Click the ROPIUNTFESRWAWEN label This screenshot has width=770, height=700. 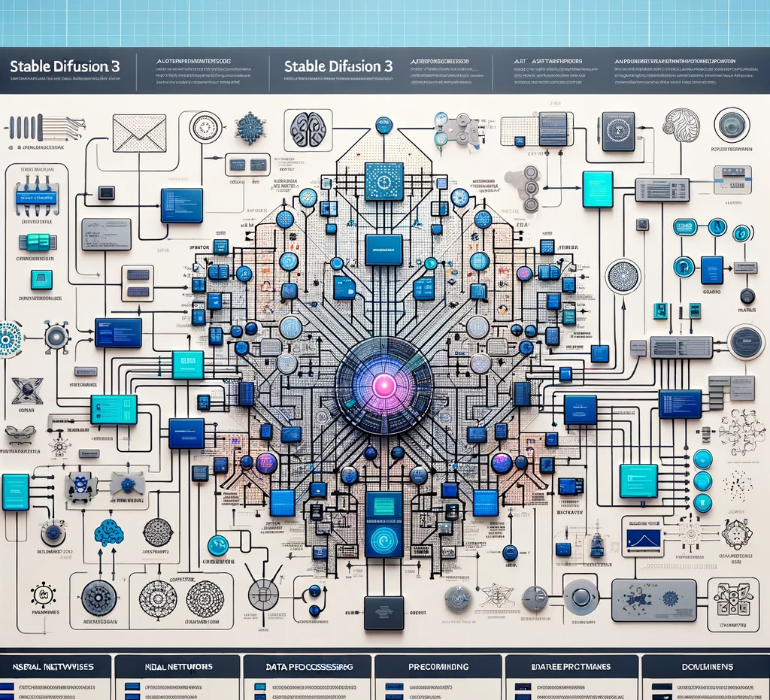[x=731, y=149]
